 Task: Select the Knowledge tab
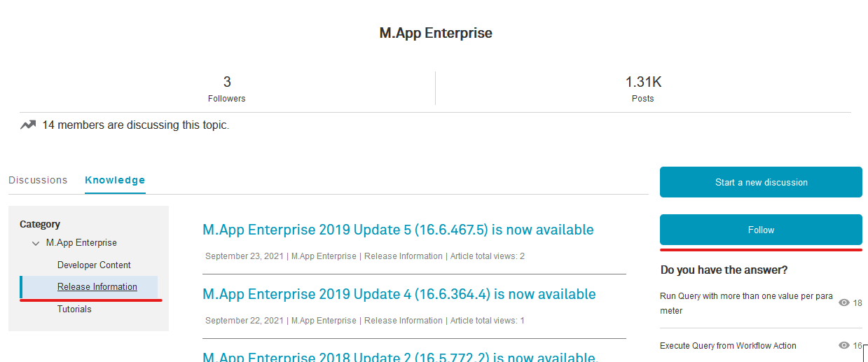pyautogui.click(x=115, y=180)
